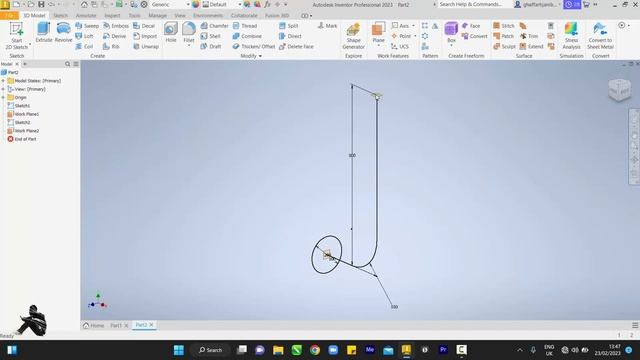Expand the Point dropdown arrow
The height and width of the screenshot is (360, 640).
click(415, 36)
